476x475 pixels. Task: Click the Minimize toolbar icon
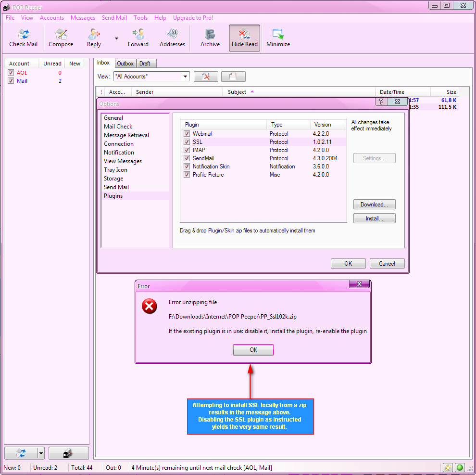pos(278,39)
